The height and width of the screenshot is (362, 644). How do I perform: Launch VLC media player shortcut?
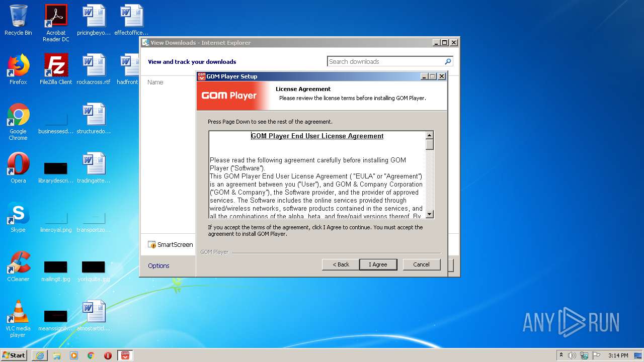point(18,319)
